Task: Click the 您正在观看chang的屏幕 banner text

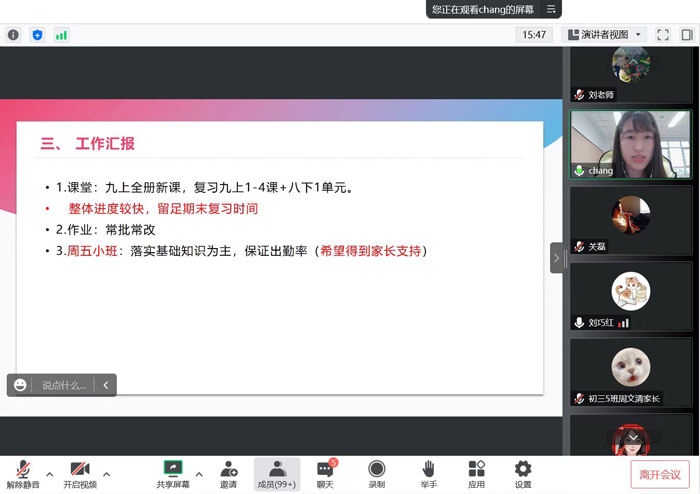Action: click(483, 9)
